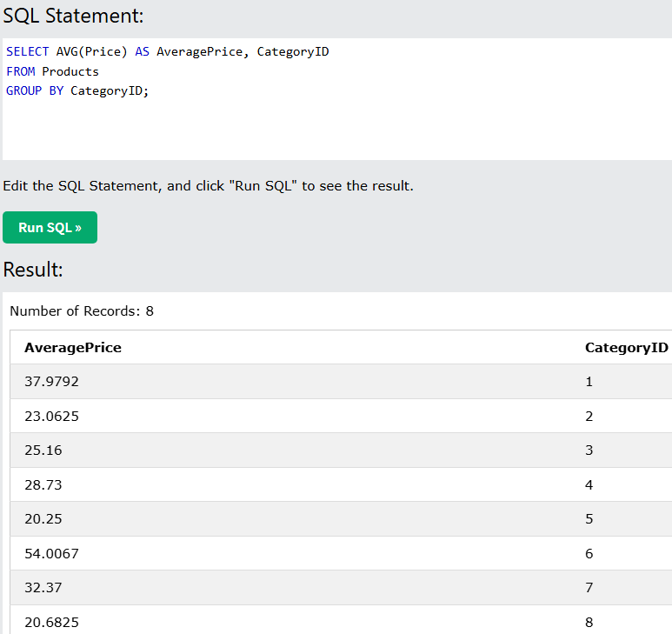The height and width of the screenshot is (634, 672).
Task: Click the 37.9792 average price cell
Action: (x=51, y=382)
